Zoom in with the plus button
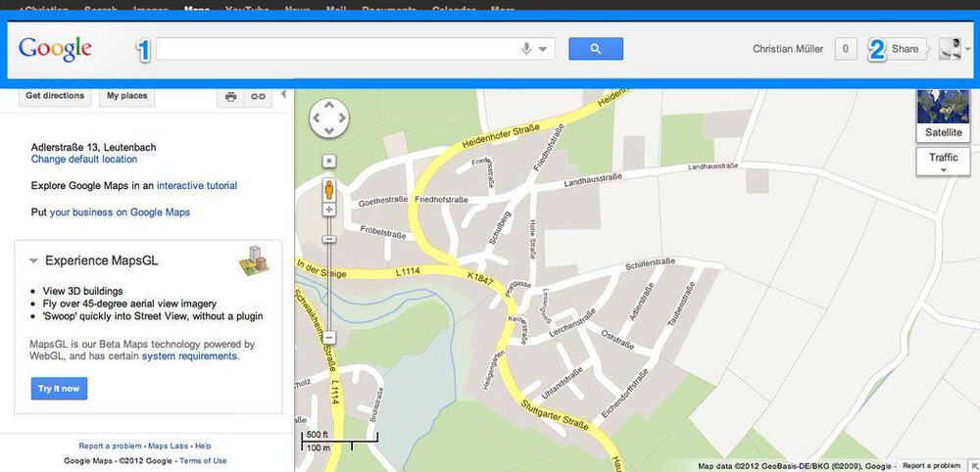 pyautogui.click(x=329, y=210)
